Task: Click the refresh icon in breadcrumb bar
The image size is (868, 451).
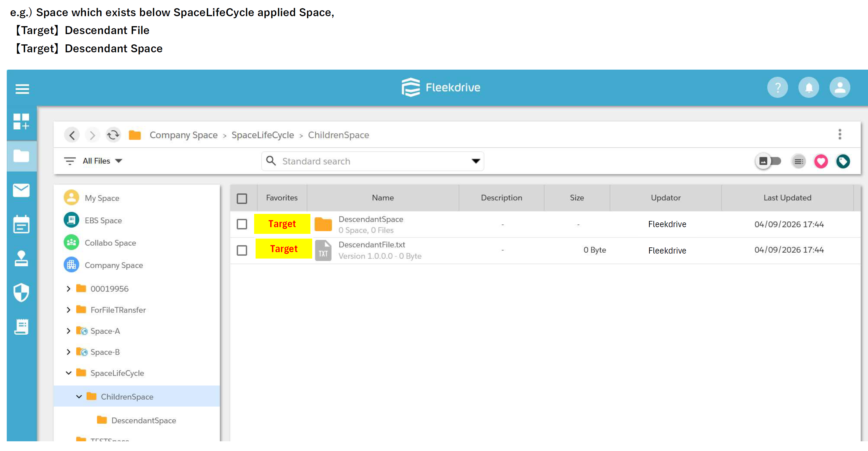Action: (x=113, y=135)
